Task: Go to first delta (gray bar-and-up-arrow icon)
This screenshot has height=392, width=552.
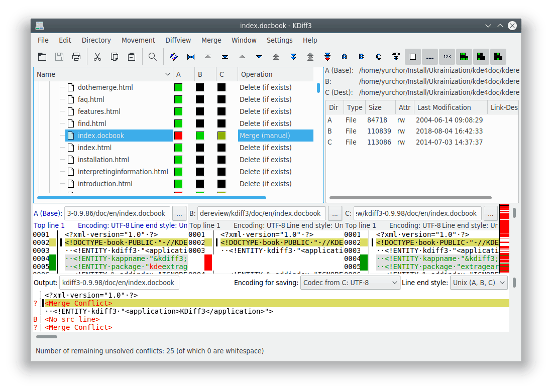Action: 208,57
